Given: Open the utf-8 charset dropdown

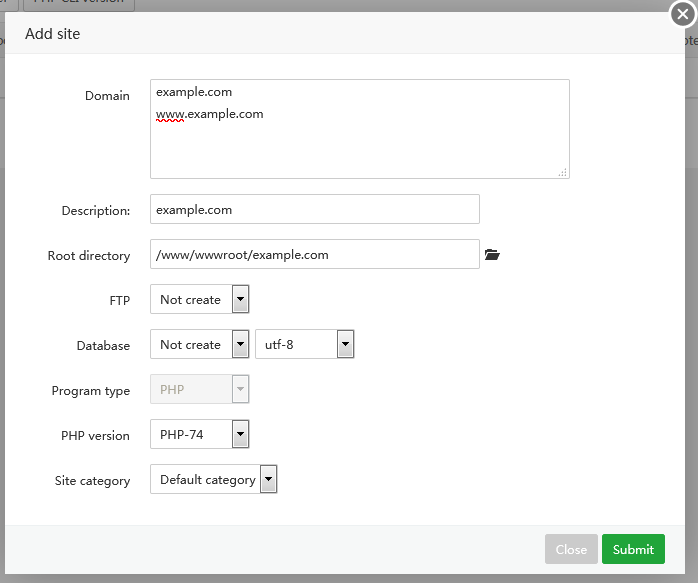Looking at the screenshot, I should click(x=305, y=344).
